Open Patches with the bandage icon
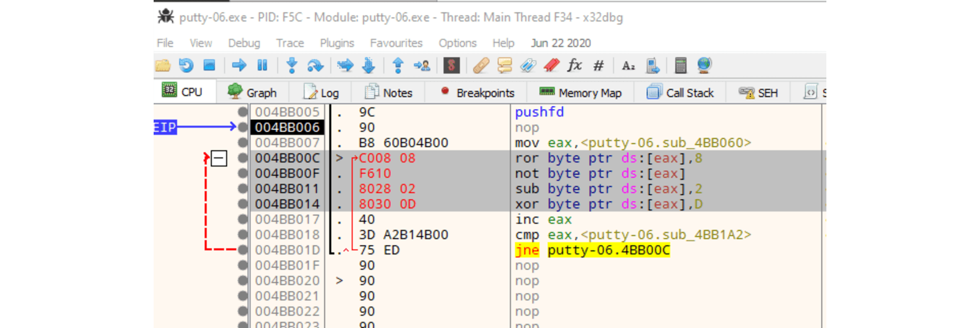 click(x=481, y=65)
